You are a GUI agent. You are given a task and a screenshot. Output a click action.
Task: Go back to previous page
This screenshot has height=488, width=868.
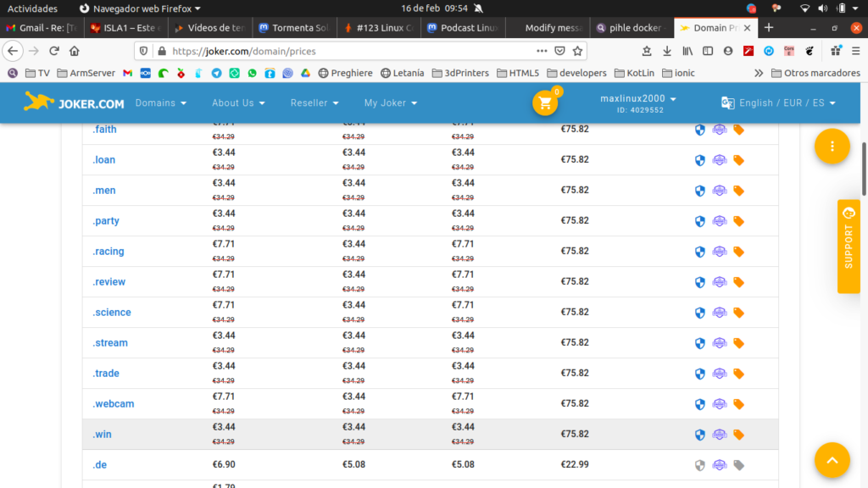point(13,51)
